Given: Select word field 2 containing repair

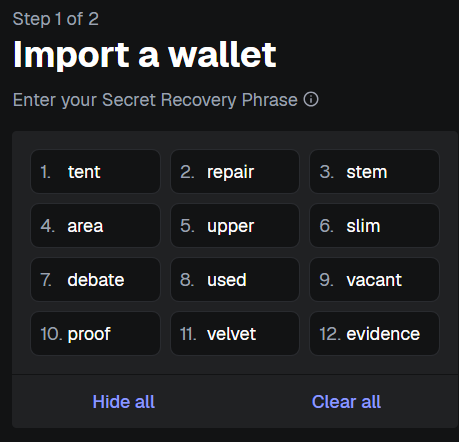Looking at the screenshot, I should (235, 172).
